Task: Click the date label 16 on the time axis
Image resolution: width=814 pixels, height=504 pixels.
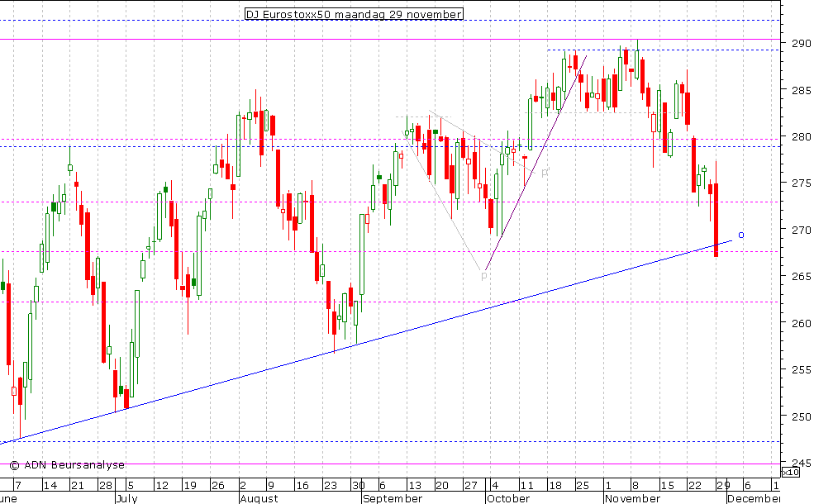Action: [302, 485]
